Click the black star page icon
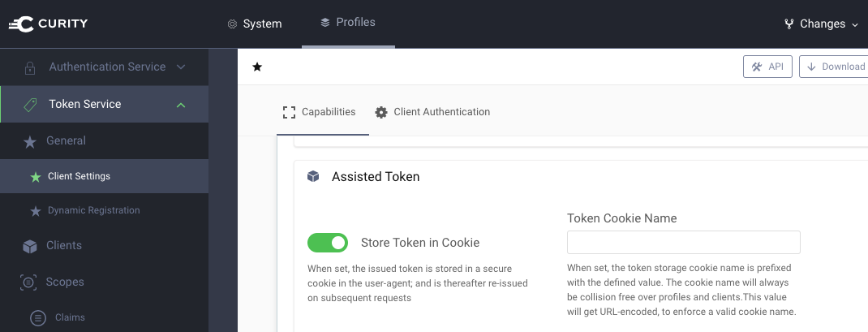This screenshot has height=332, width=868. [x=257, y=67]
